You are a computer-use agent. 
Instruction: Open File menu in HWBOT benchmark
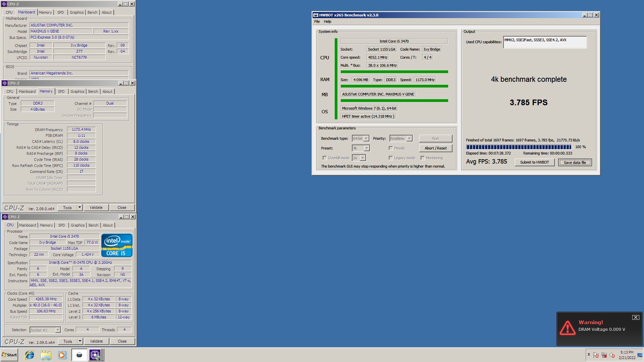pos(317,21)
